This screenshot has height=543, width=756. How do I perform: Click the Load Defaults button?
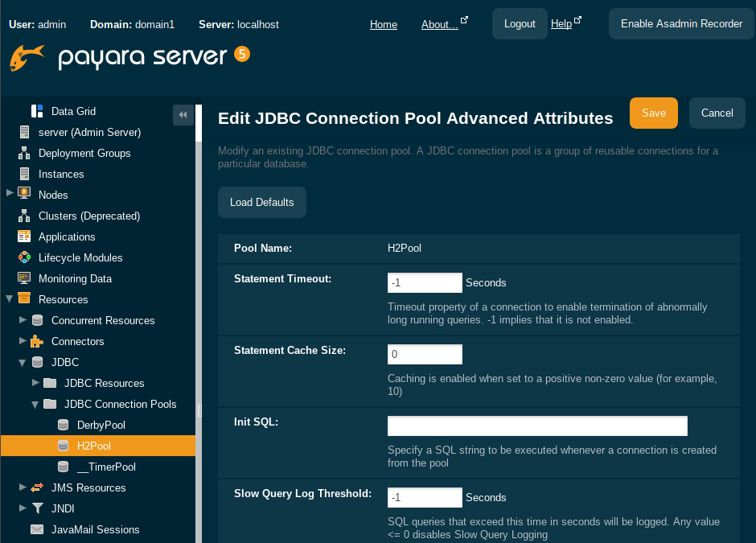pyautogui.click(x=261, y=202)
